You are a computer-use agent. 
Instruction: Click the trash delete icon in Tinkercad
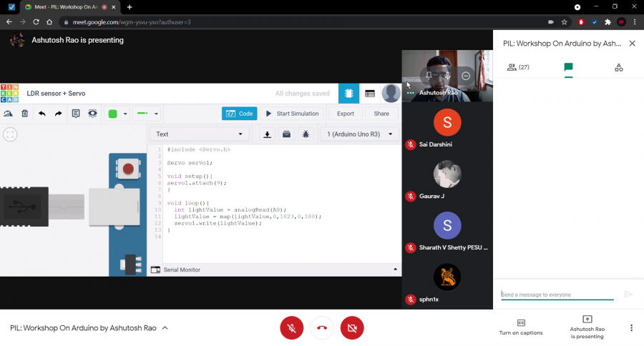(25, 114)
